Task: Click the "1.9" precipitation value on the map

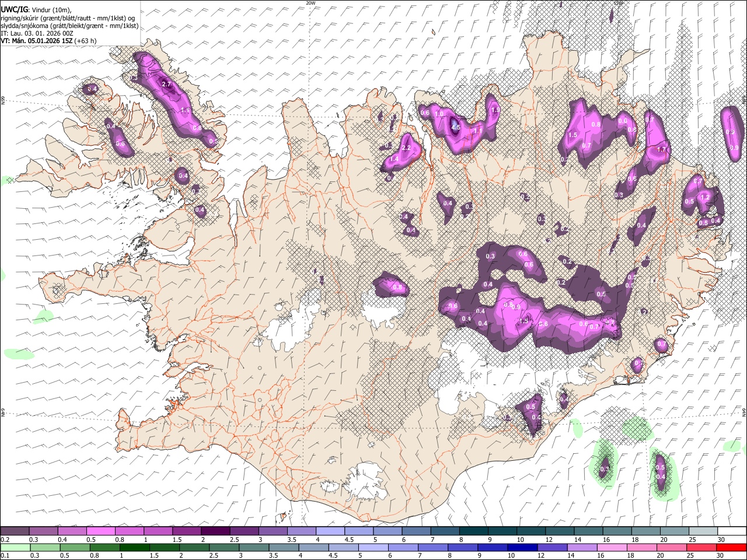Action: click(495, 110)
